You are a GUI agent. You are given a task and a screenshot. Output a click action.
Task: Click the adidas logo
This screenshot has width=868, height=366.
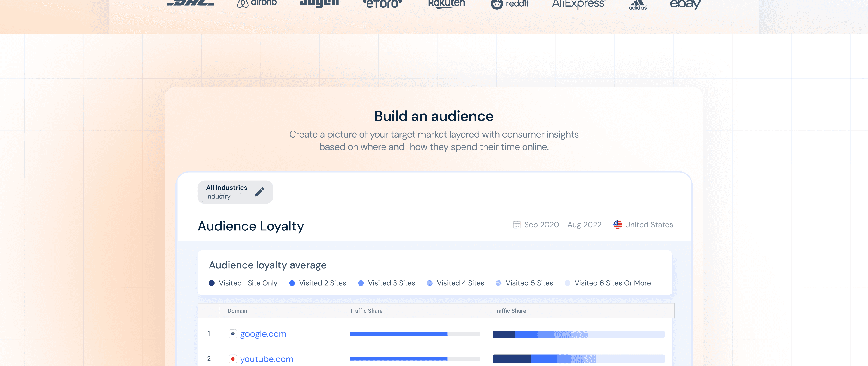click(637, 5)
